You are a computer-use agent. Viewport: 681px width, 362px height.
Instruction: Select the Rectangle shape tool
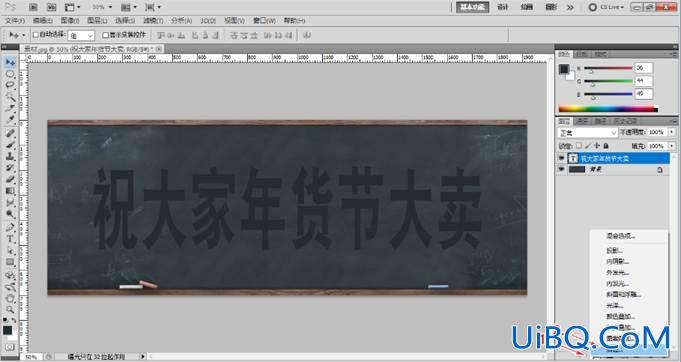coord(10,262)
